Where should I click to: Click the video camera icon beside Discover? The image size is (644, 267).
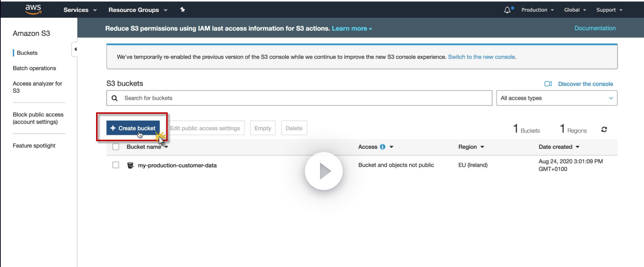click(548, 84)
